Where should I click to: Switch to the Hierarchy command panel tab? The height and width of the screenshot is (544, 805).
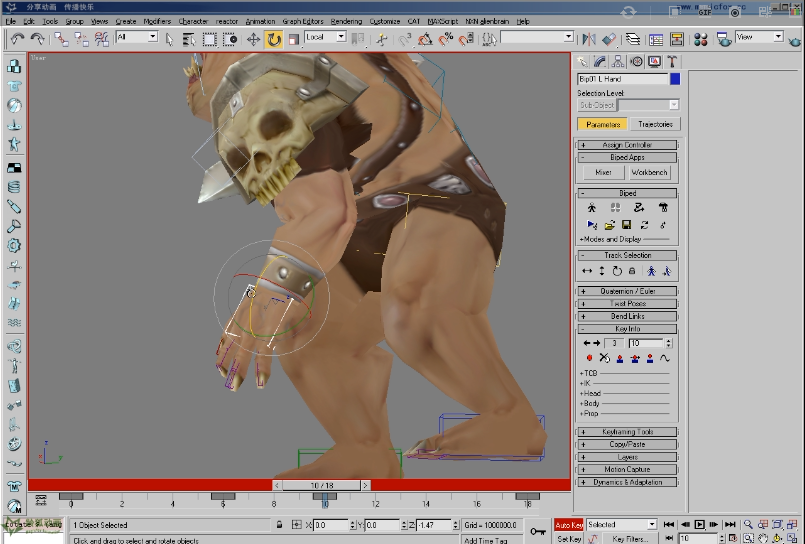pos(618,62)
